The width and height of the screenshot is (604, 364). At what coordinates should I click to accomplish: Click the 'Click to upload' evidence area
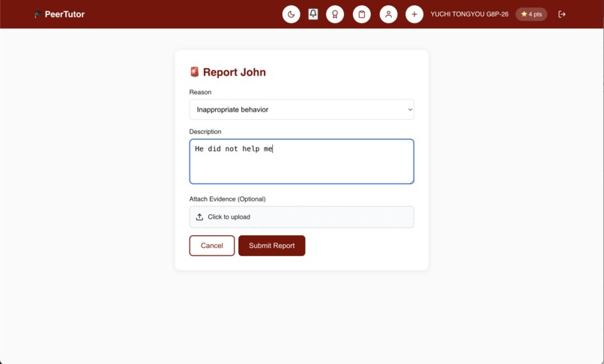pos(301,217)
